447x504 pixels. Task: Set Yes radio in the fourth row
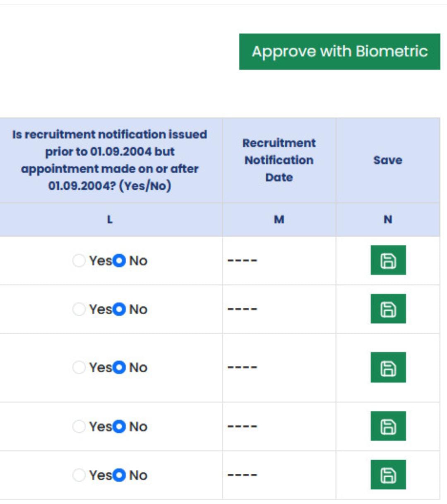coord(79,426)
